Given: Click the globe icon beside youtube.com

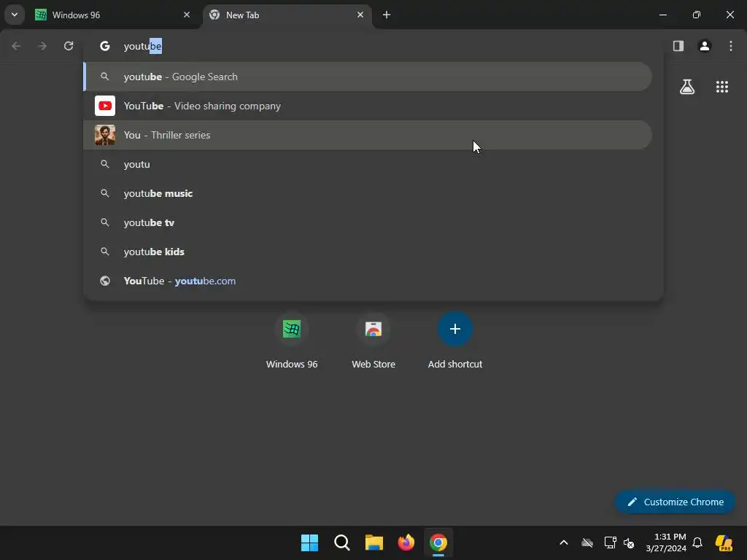Looking at the screenshot, I should 105,281.
